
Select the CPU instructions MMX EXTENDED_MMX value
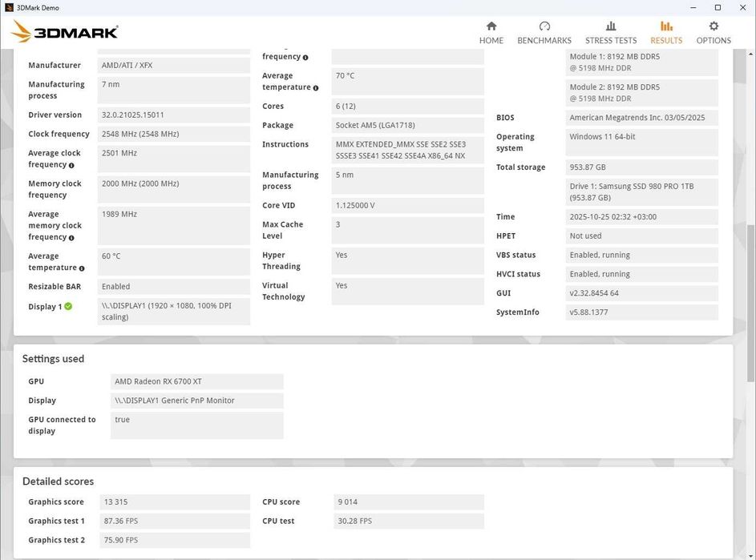coord(407,150)
